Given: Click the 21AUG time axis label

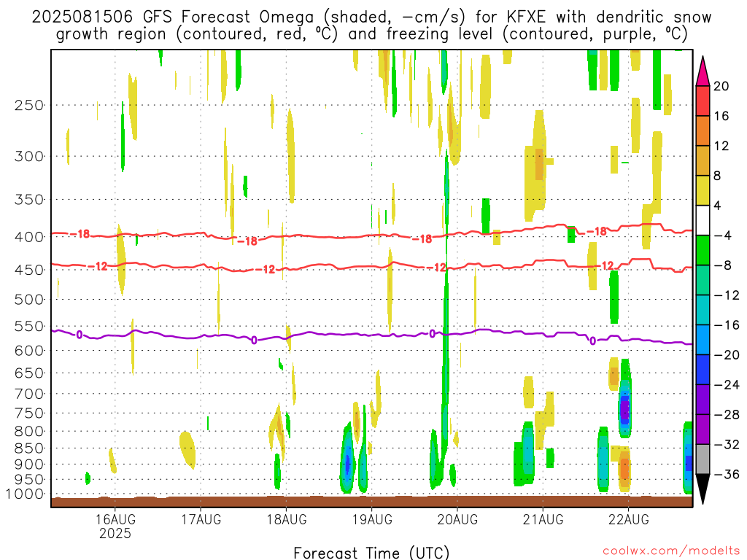Looking at the screenshot, I should pos(543,519).
